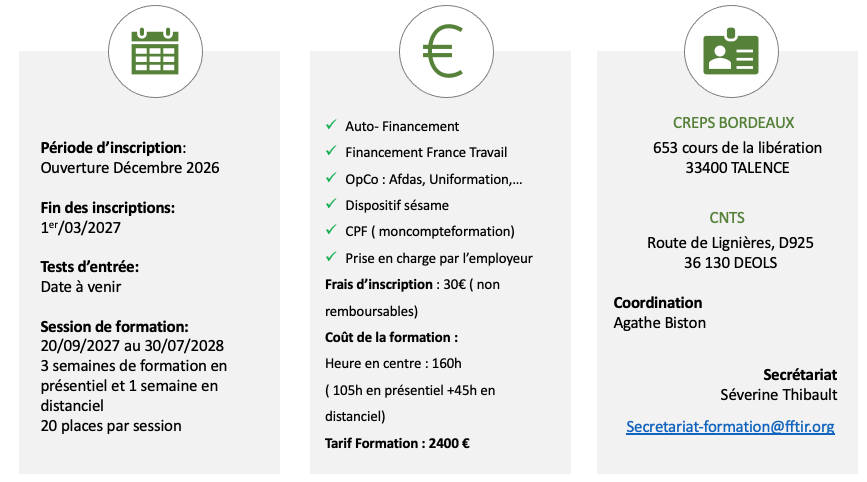This screenshot has height=482, width=867.
Task: Click the checkmark beside Auto- Financement
Action: 331,125
